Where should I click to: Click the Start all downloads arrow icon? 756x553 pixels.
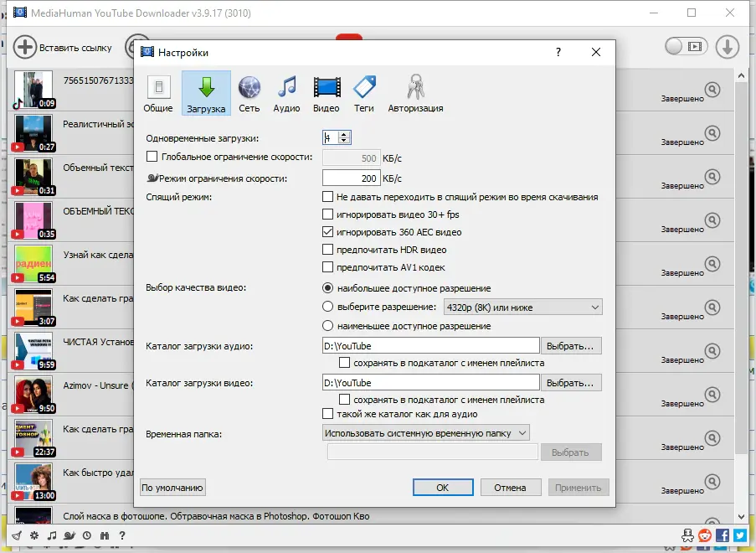click(x=728, y=47)
